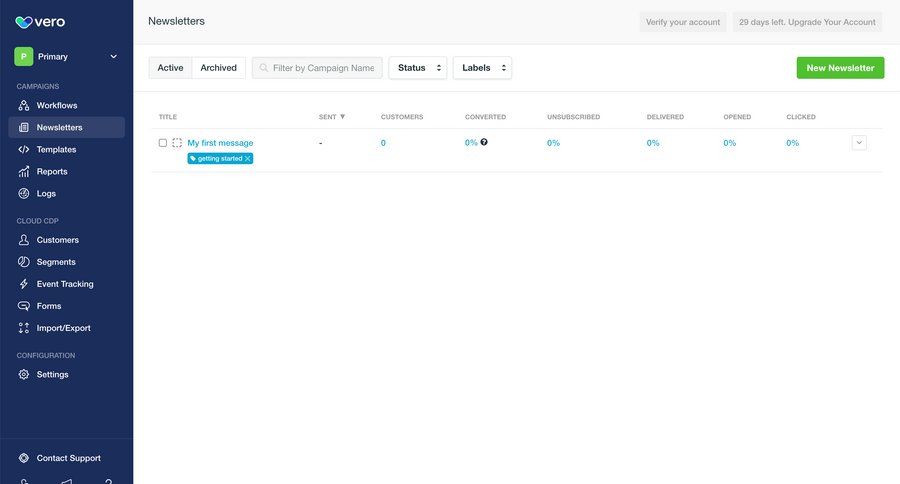
Task: Click Contact Support link
Action: click(67, 458)
